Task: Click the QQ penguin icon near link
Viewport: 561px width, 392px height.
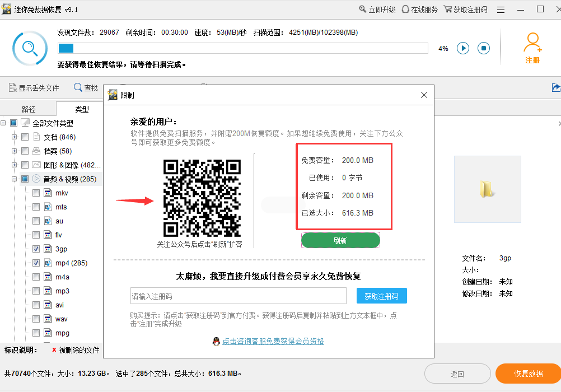Action: (x=216, y=341)
